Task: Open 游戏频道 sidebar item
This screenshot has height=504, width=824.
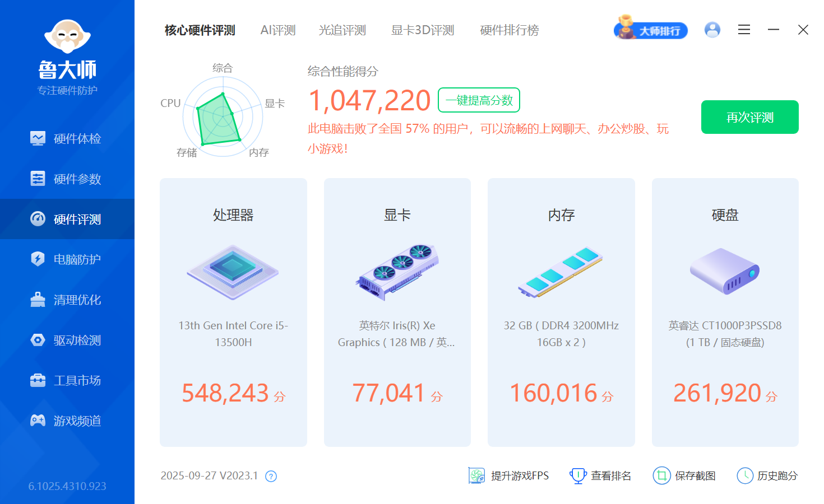Action: pyautogui.click(x=67, y=421)
